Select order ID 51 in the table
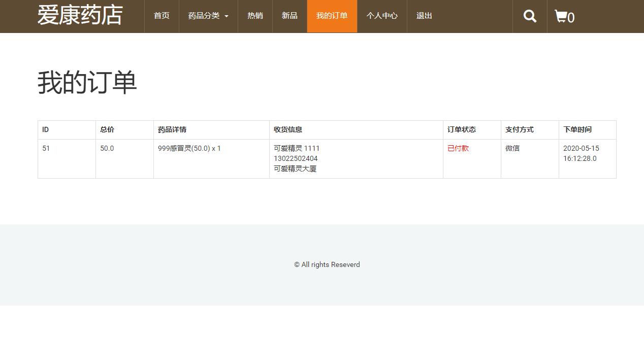 pos(46,148)
